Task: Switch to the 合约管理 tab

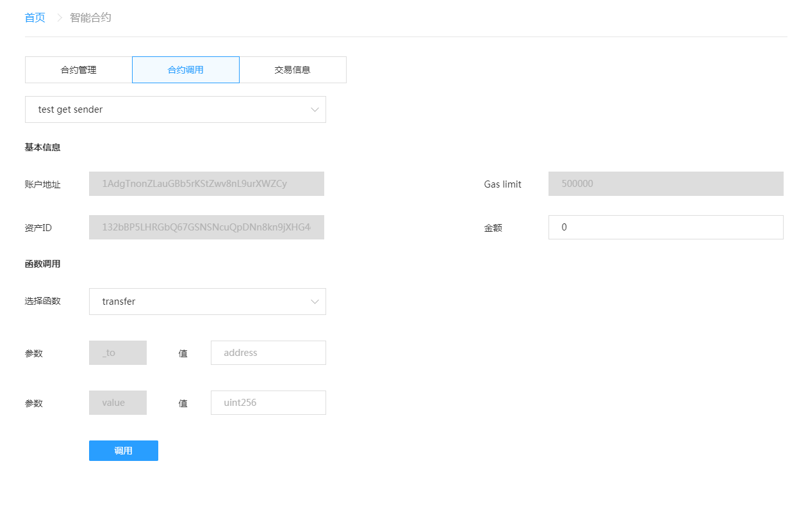Action: point(78,70)
